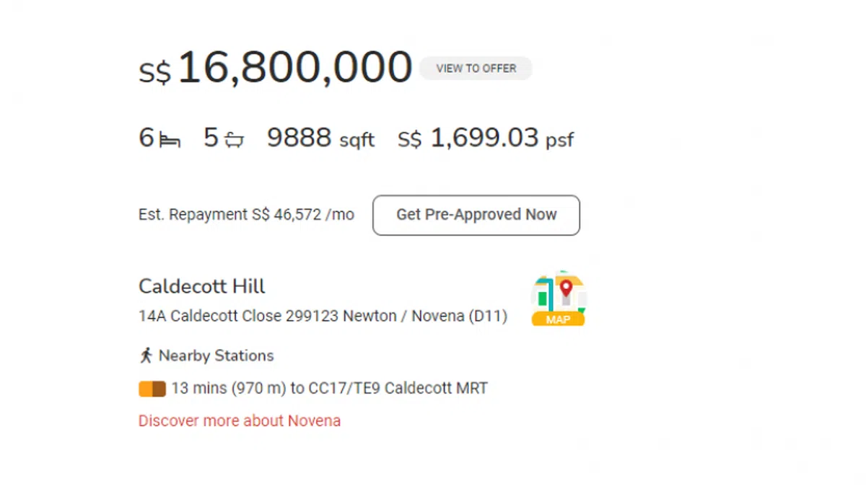The height and width of the screenshot is (504, 866).
Task: Click the yellow MAP label banner
Action: click(x=558, y=319)
